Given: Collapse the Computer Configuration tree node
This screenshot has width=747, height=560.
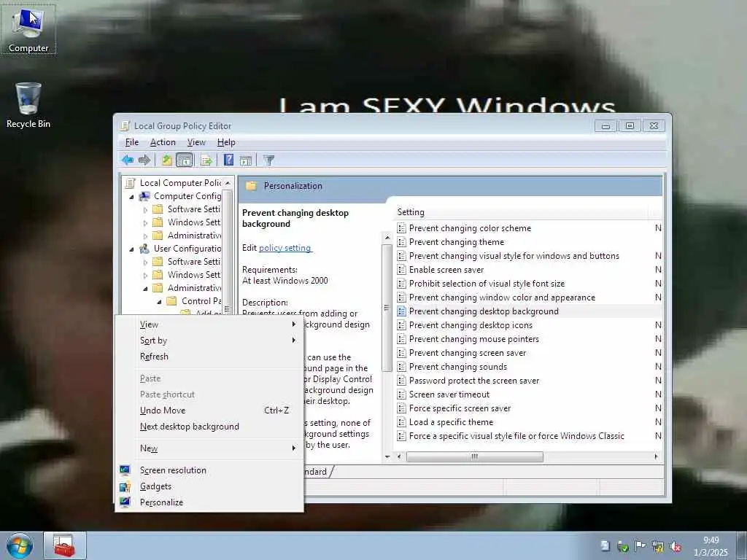Looking at the screenshot, I should pyautogui.click(x=131, y=197).
